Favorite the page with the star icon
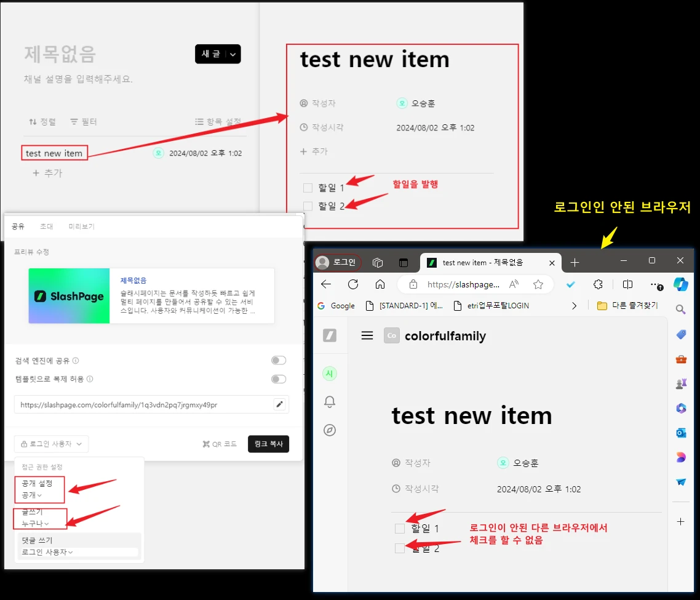This screenshot has height=600, width=700. point(538,284)
